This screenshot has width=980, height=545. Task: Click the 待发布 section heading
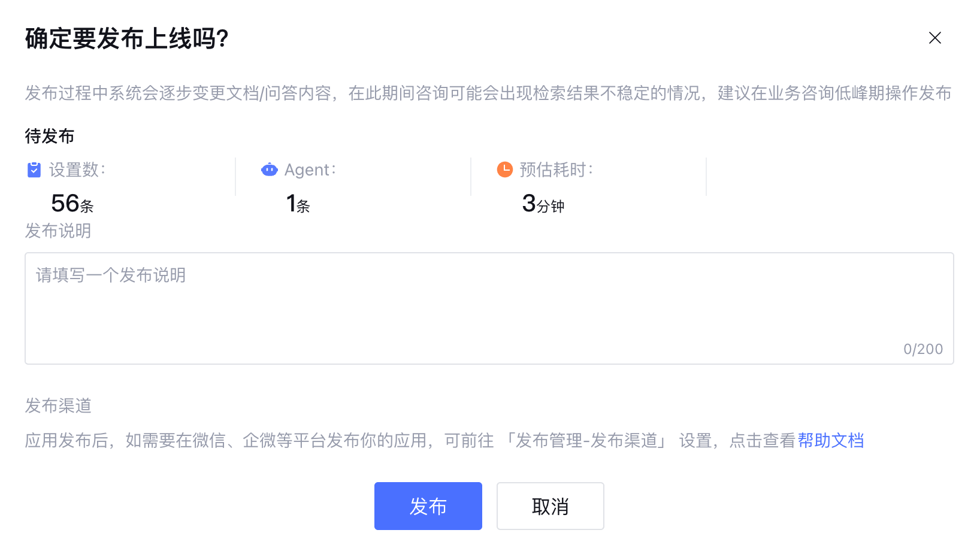click(50, 137)
